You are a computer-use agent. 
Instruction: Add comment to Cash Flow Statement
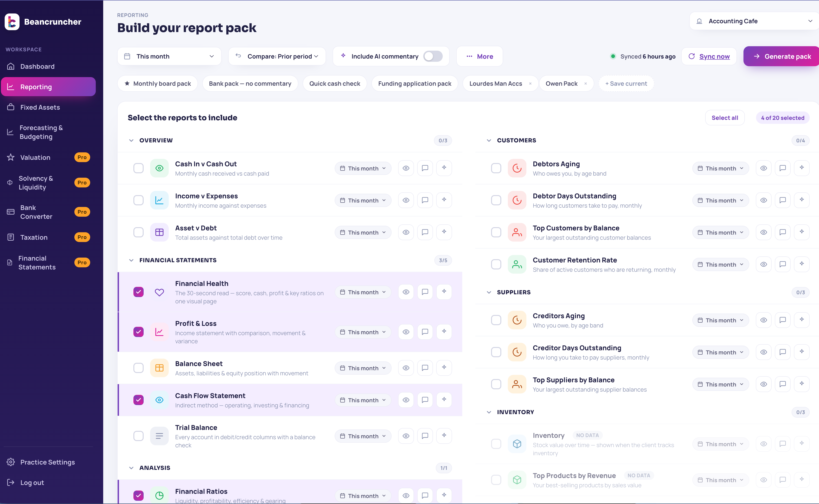coord(425,400)
